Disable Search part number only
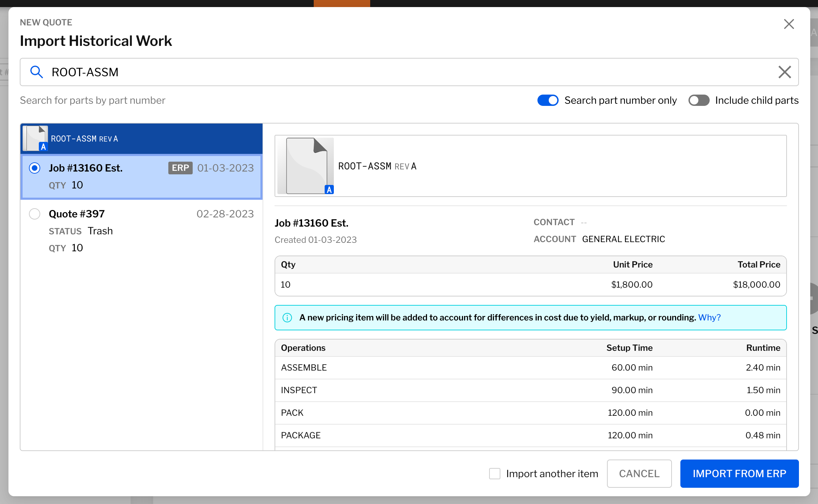The width and height of the screenshot is (818, 504). 548,100
